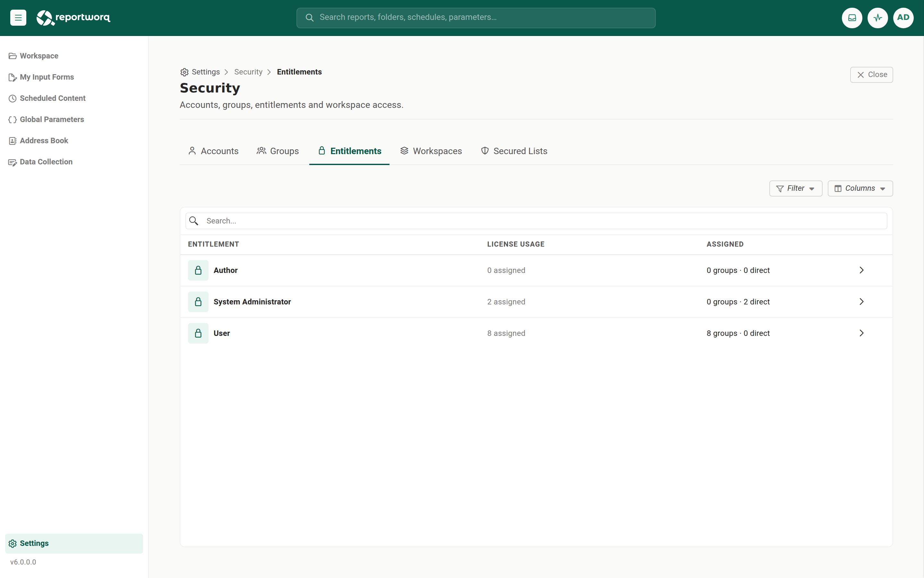Open the inbox icon in header
Image resolution: width=924 pixels, height=578 pixels.
(x=852, y=18)
